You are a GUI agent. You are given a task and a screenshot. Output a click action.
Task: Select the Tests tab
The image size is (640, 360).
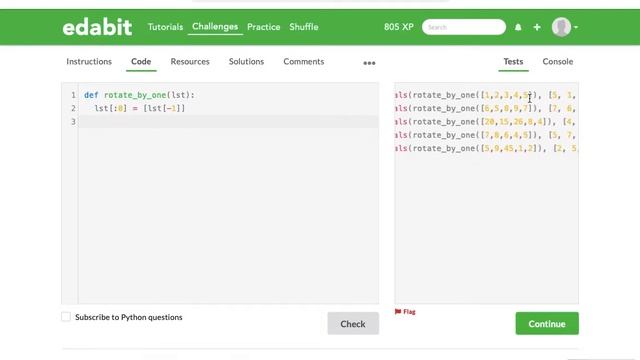coord(513,61)
